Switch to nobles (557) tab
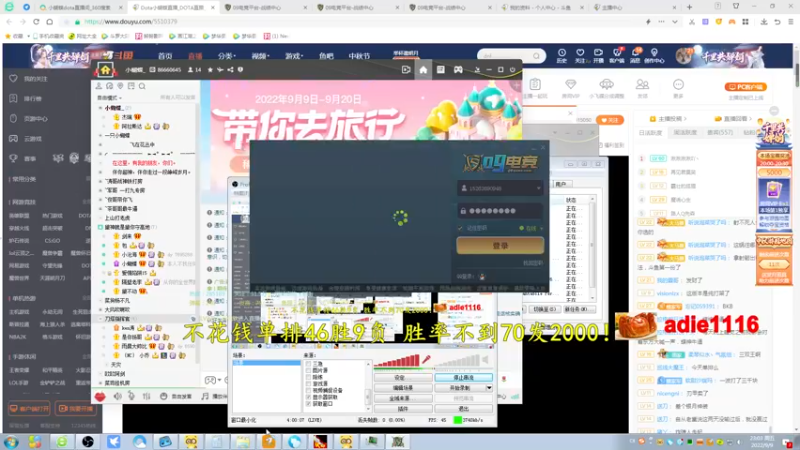The height and width of the screenshot is (450, 800). (x=720, y=133)
